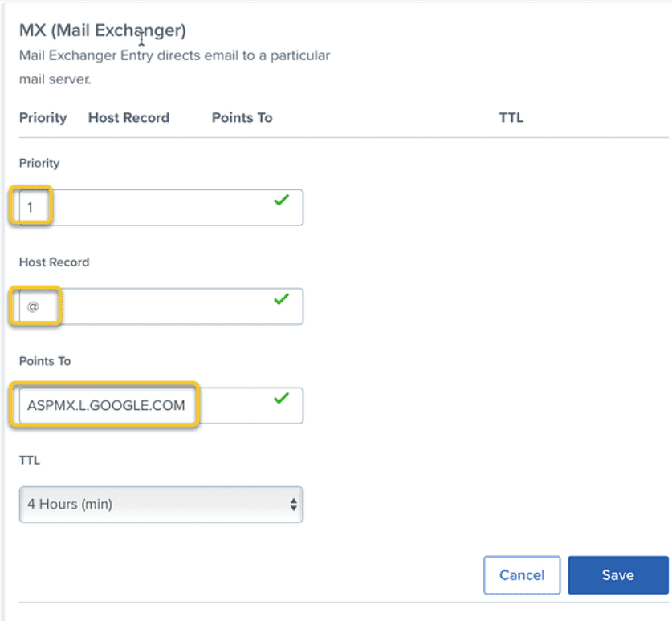Click the Save button
672x621 pixels.
[x=617, y=574]
